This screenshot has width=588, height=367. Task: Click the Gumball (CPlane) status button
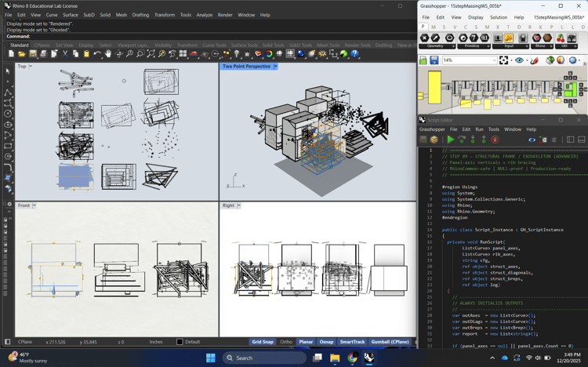[390, 342]
